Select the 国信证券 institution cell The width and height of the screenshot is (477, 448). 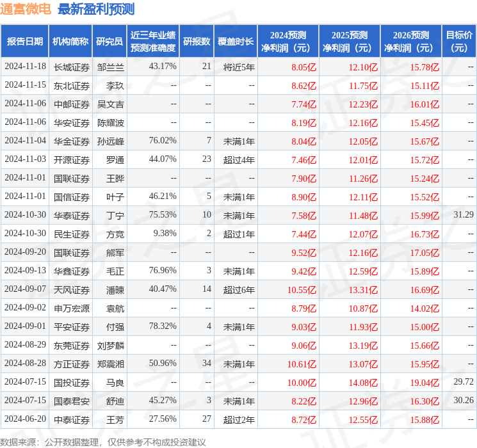(72, 197)
